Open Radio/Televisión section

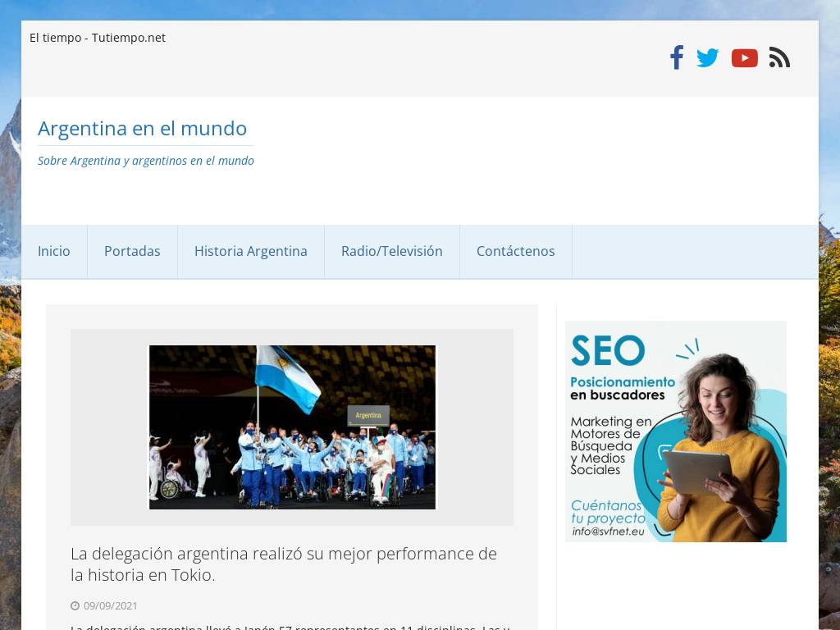click(392, 251)
